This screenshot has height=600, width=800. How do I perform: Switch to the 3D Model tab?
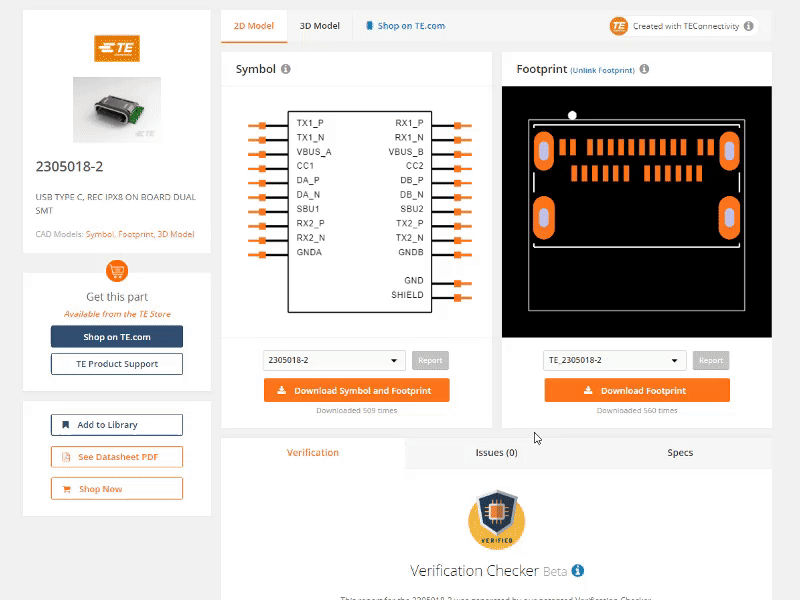pyautogui.click(x=320, y=26)
